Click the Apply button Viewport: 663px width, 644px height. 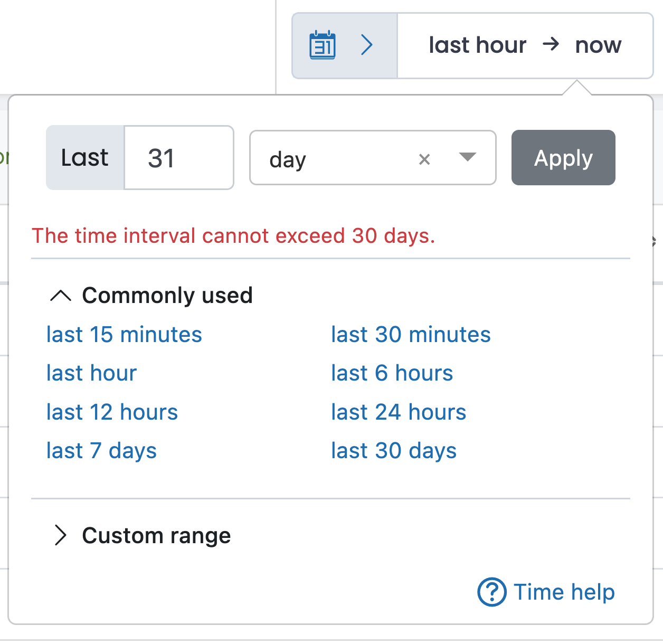563,157
